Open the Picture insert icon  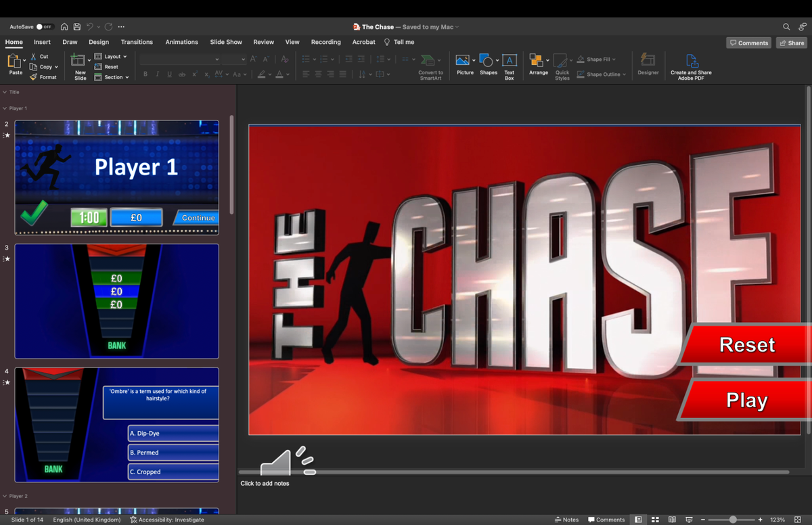463,60
